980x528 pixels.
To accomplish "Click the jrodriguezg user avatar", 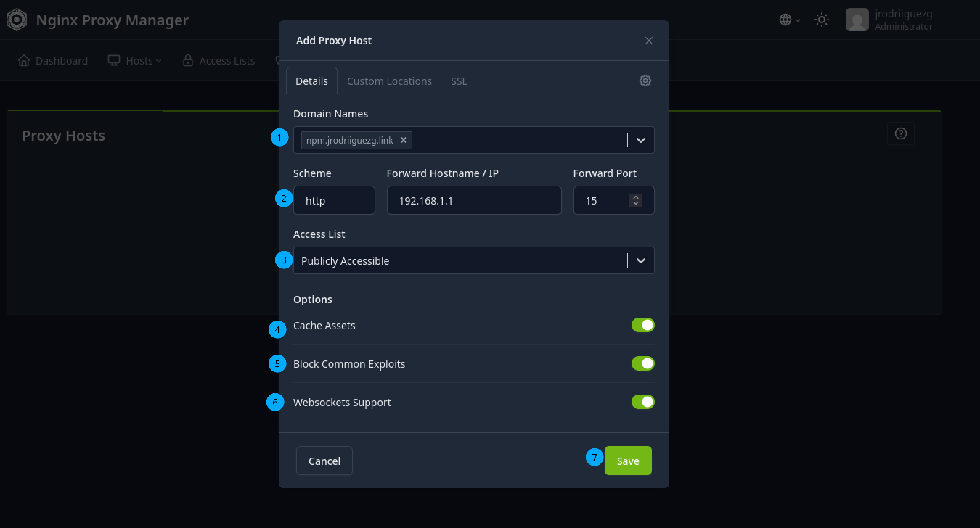I will click(x=857, y=20).
